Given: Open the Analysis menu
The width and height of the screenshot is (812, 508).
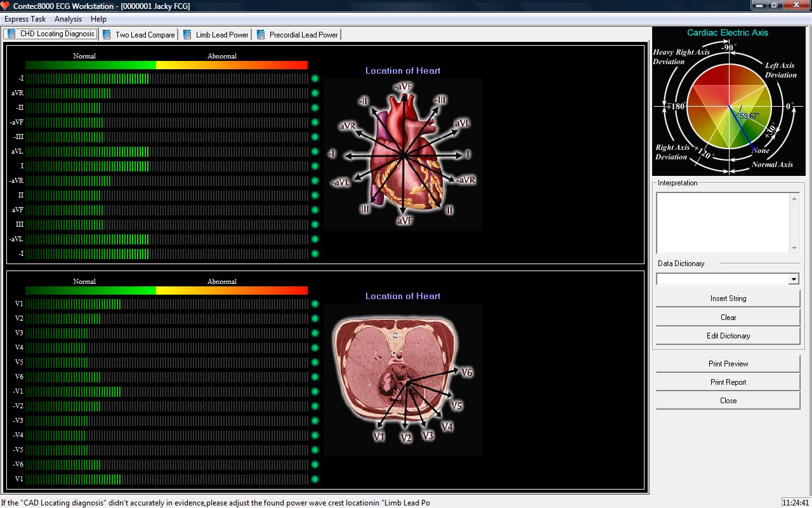Looking at the screenshot, I should coord(68,19).
